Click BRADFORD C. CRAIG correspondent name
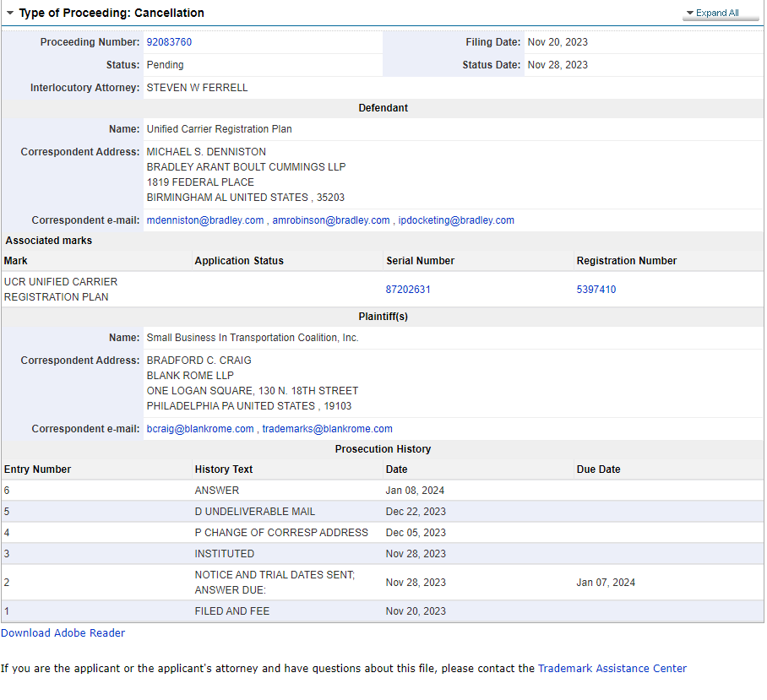 pos(199,361)
